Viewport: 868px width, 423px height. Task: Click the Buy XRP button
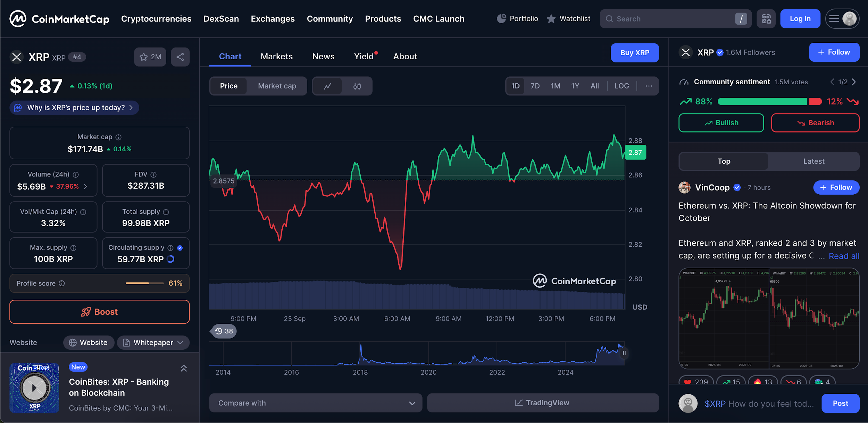(x=634, y=53)
